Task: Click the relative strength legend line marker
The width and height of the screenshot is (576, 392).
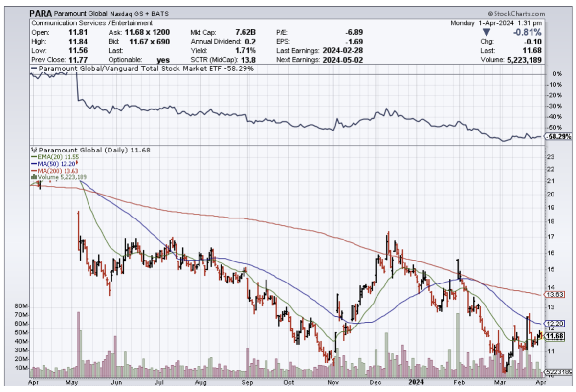Action: [33, 69]
